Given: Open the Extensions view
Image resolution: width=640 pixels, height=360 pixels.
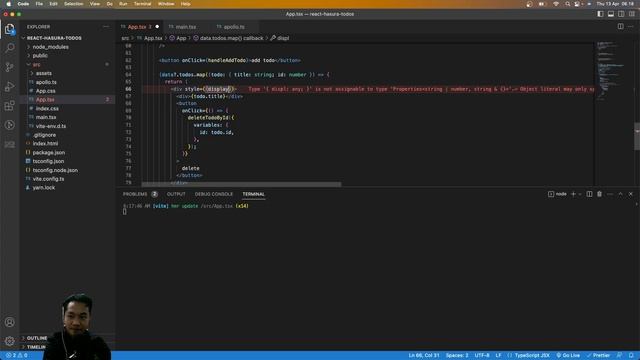Looking at the screenshot, I should tap(9, 106).
